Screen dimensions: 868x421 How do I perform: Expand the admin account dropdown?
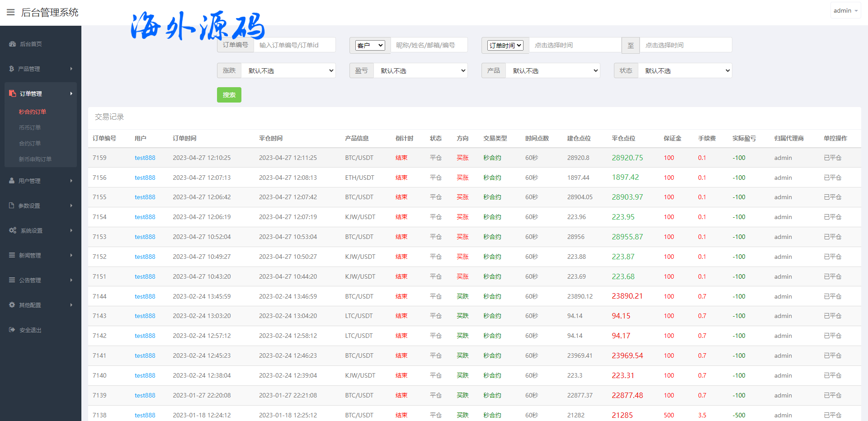[845, 10]
